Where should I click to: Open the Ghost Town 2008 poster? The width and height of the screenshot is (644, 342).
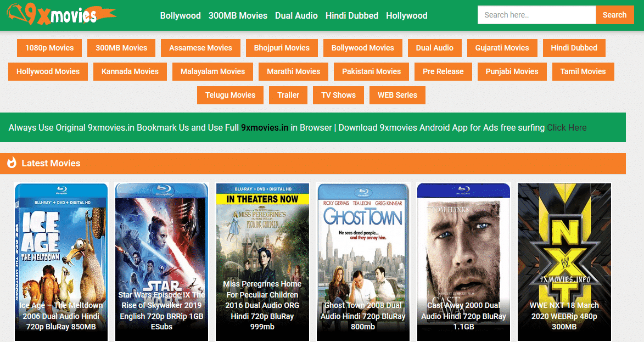point(363,262)
